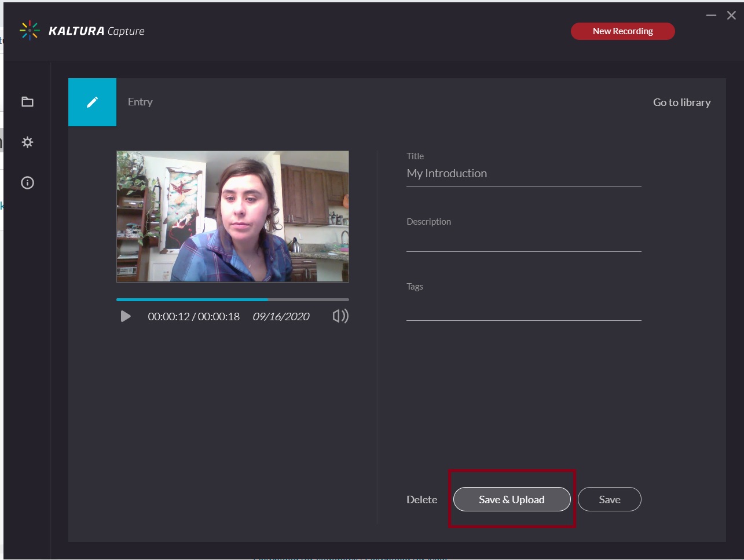Click the recording date 09/16/2020

(x=281, y=316)
